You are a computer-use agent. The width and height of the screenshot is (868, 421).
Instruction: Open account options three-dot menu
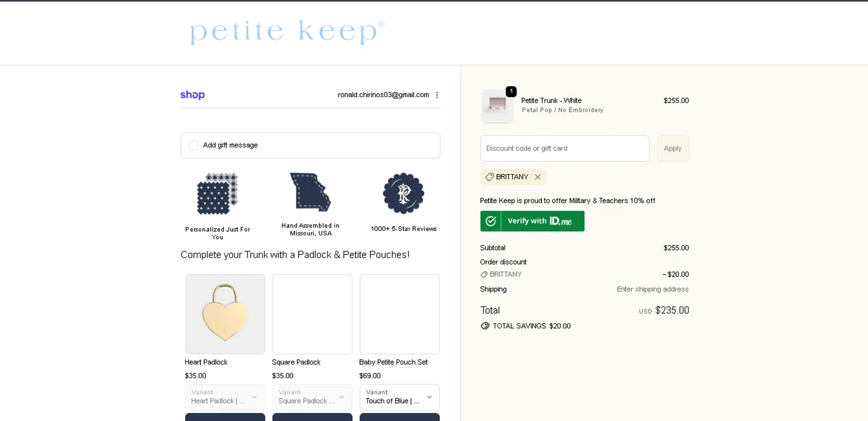point(437,95)
